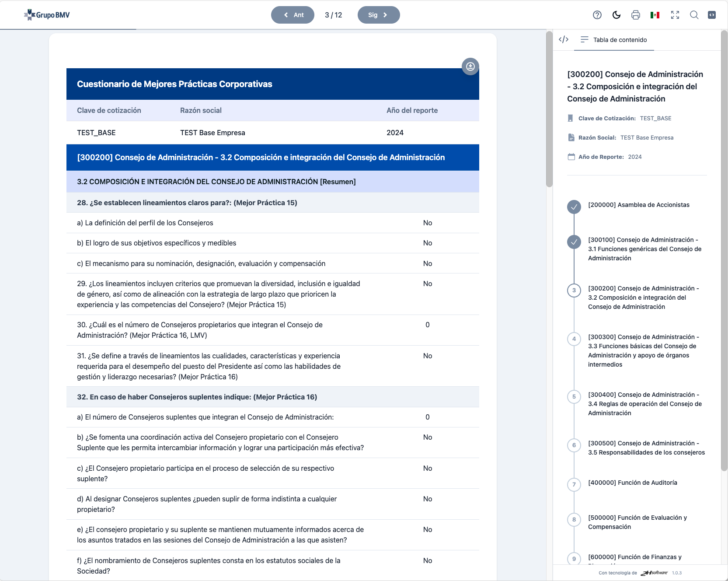This screenshot has width=728, height=581.
Task: Open 500000 Función de Evaluación y Compensación
Action: [x=637, y=522]
